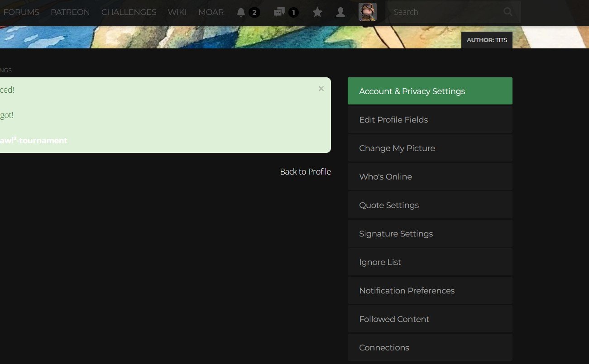Open the user avatar thumbnail
This screenshot has width=589, height=364.
(367, 12)
